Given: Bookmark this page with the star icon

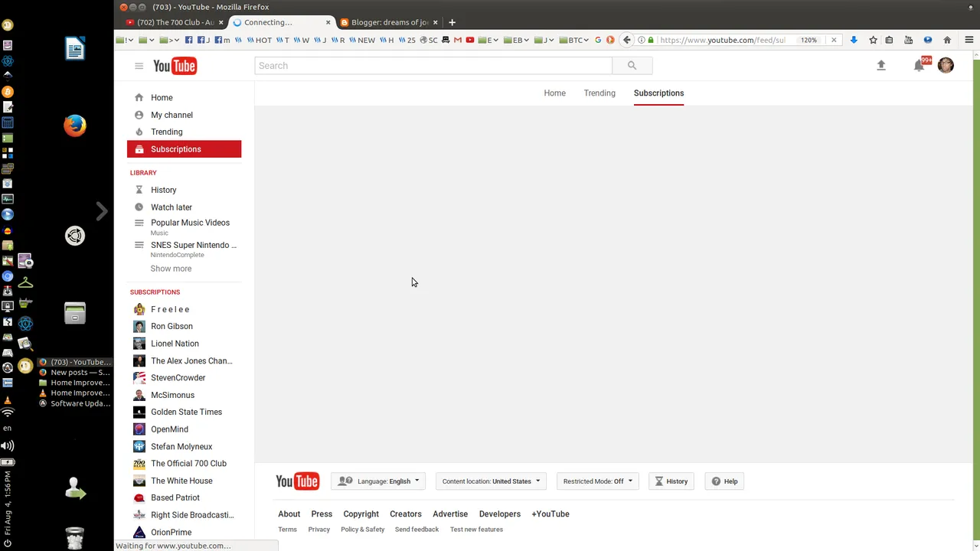Looking at the screenshot, I should 873,40.
